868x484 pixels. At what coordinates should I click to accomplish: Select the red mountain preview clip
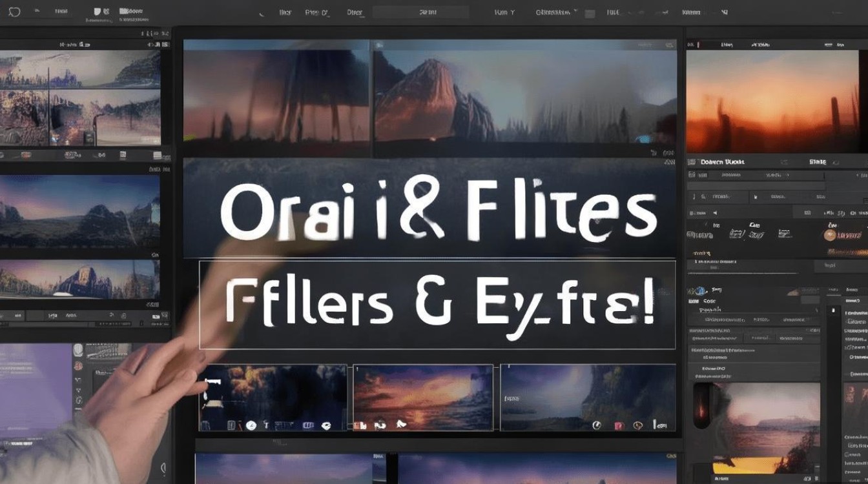pos(524,98)
